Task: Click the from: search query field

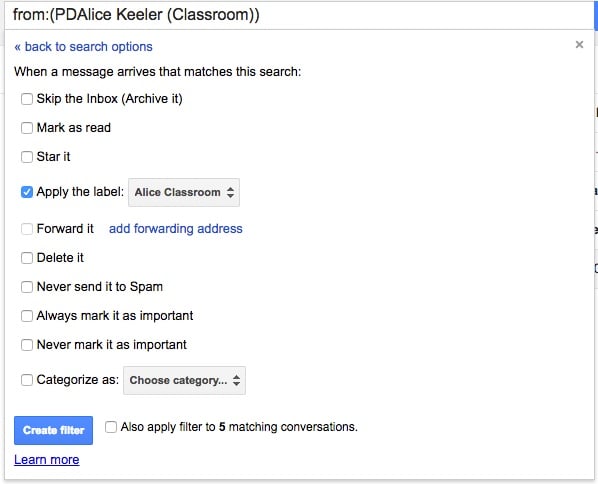Action: pos(299,15)
